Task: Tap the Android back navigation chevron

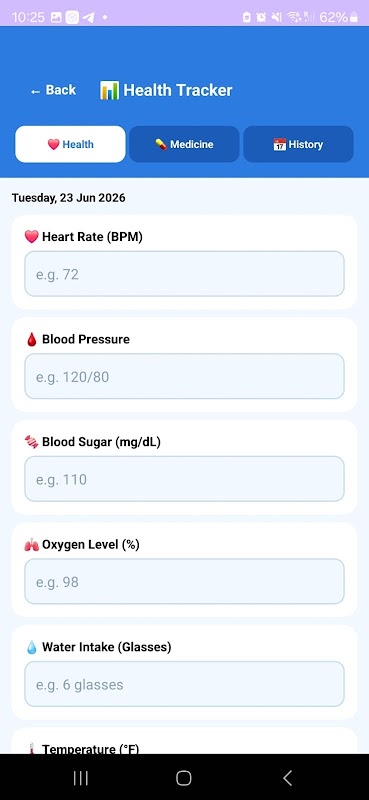Action: tap(287, 778)
